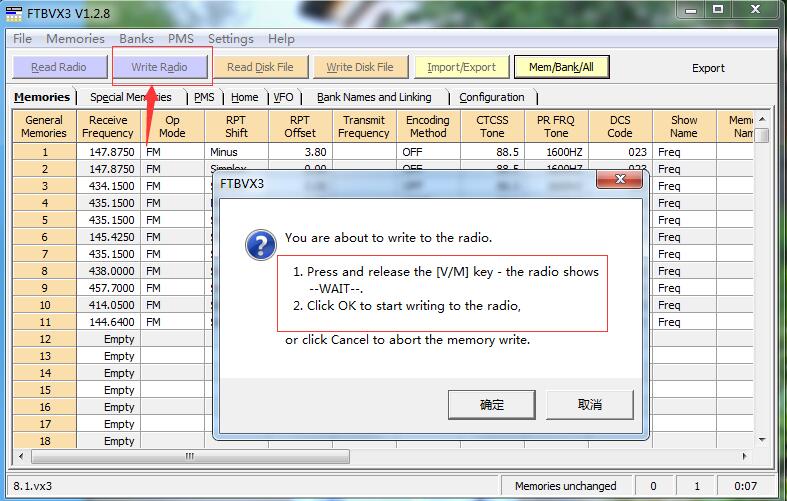This screenshot has height=501, width=787.
Task: Select the 147.8750 frequency cell in row 1
Action: point(108,152)
